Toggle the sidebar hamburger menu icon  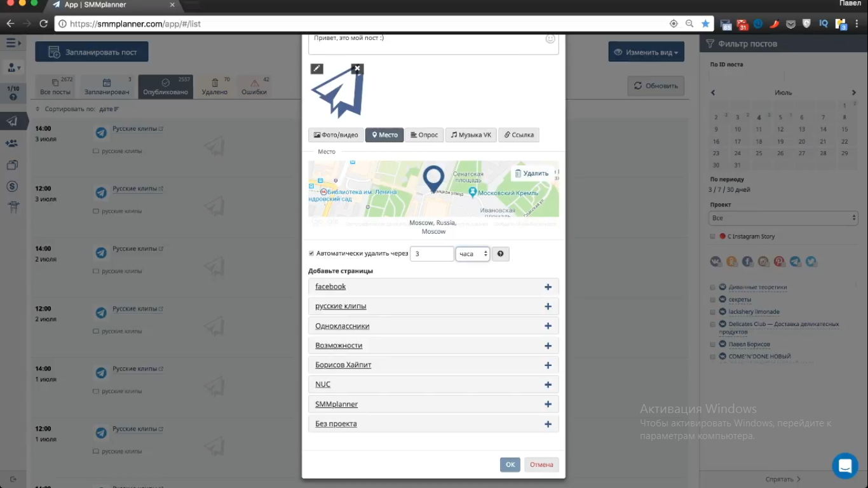(x=13, y=43)
